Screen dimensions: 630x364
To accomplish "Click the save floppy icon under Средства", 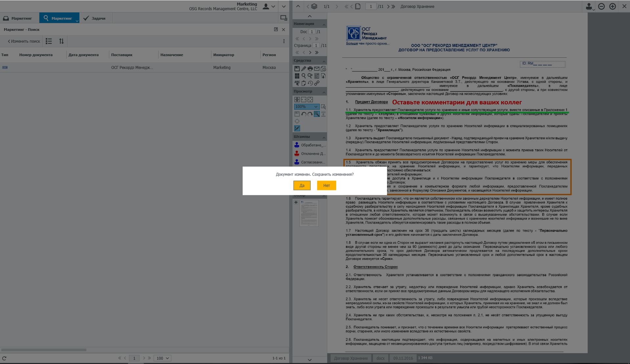I will click(297, 69).
